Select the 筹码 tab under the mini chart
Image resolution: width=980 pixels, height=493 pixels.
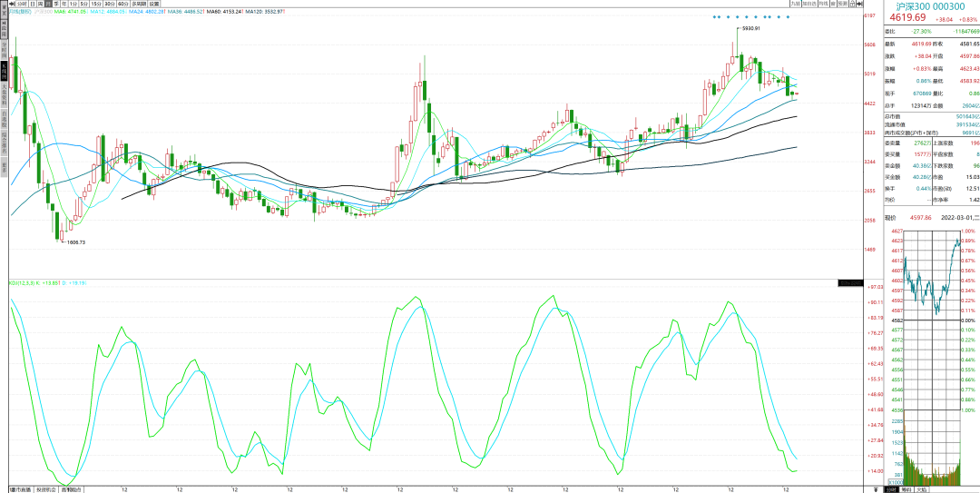click(904, 488)
